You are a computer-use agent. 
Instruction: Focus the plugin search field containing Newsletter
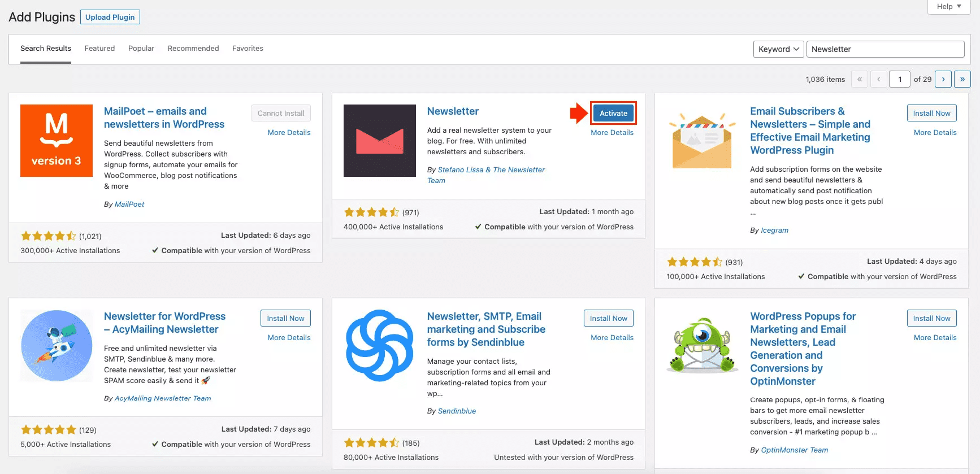(x=885, y=49)
